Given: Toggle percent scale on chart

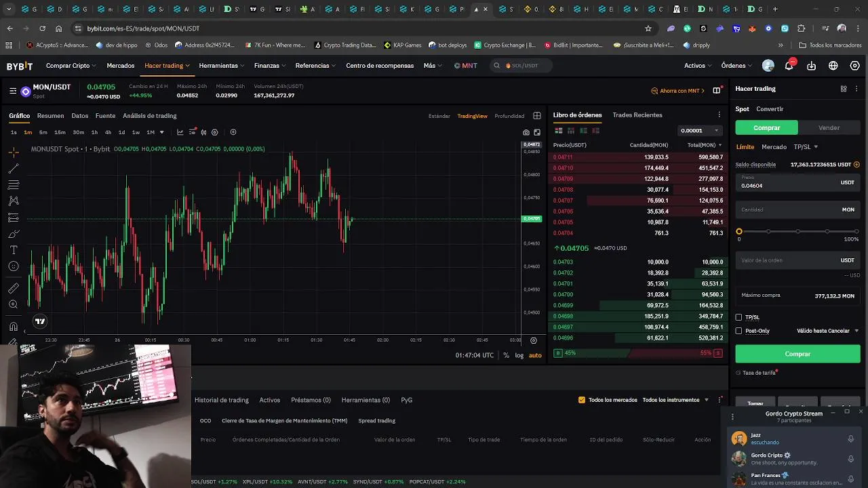Looking at the screenshot, I should tap(506, 355).
